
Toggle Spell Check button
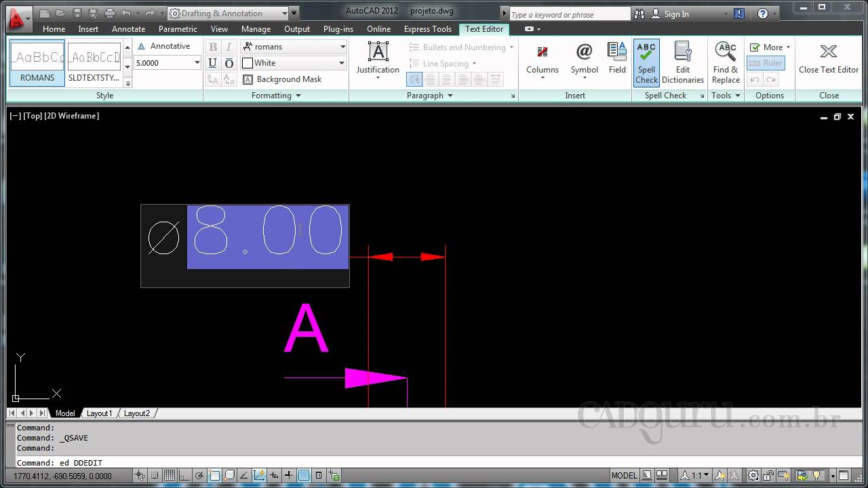tap(646, 62)
